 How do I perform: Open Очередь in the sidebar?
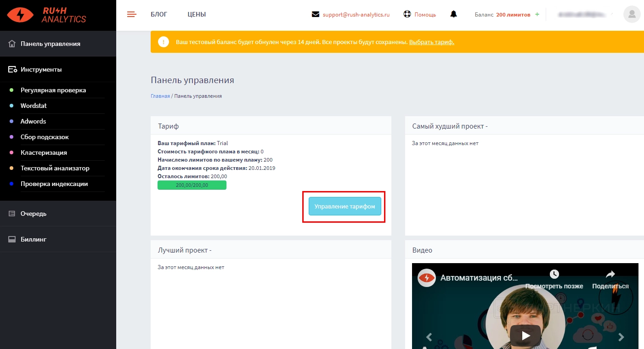[58, 214]
